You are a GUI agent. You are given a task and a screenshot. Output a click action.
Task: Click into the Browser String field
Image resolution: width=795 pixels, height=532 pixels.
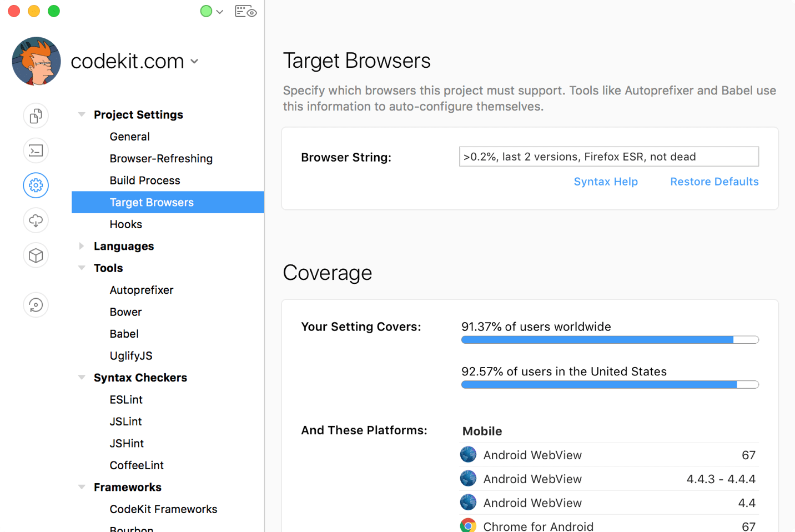(x=609, y=157)
